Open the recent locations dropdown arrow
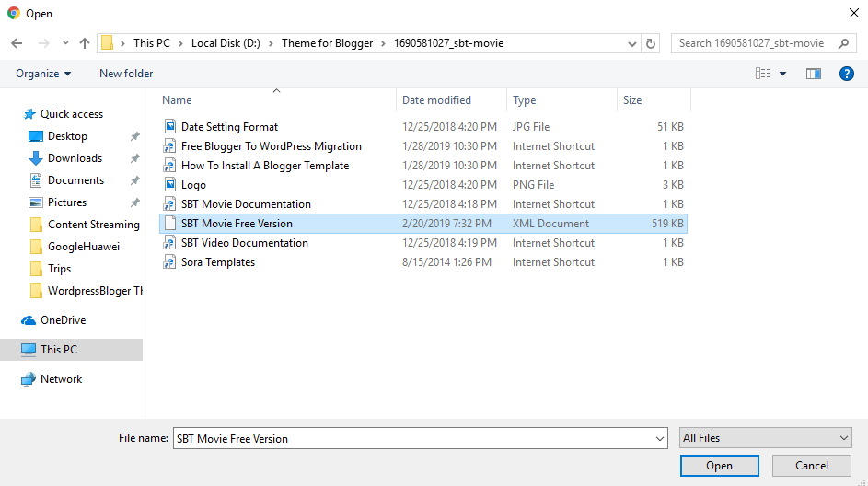 (65, 43)
